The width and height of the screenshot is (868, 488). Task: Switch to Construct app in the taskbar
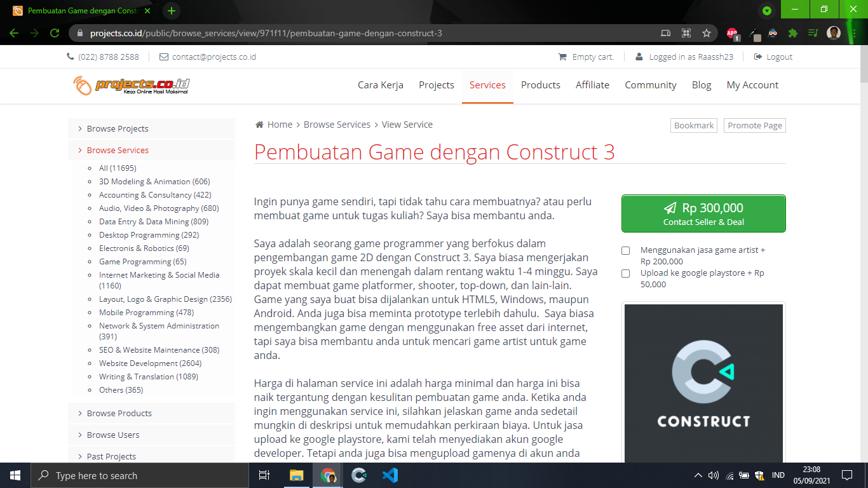359,475
